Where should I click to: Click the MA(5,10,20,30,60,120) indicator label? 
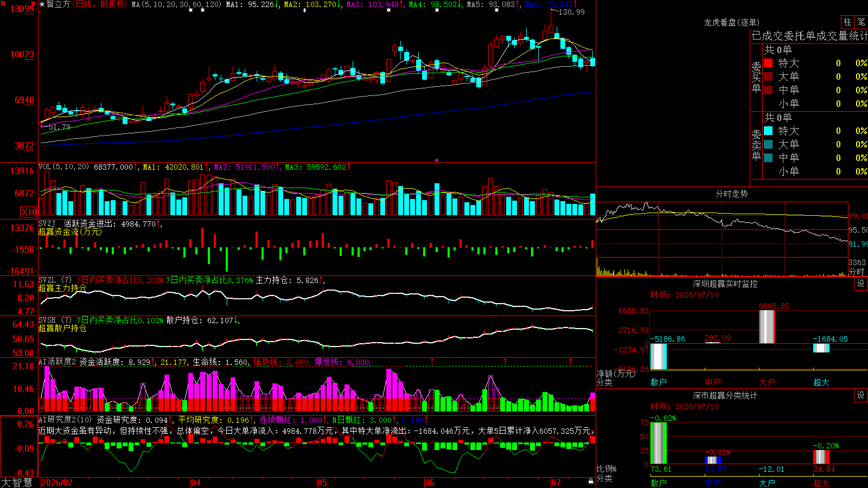[176, 4]
